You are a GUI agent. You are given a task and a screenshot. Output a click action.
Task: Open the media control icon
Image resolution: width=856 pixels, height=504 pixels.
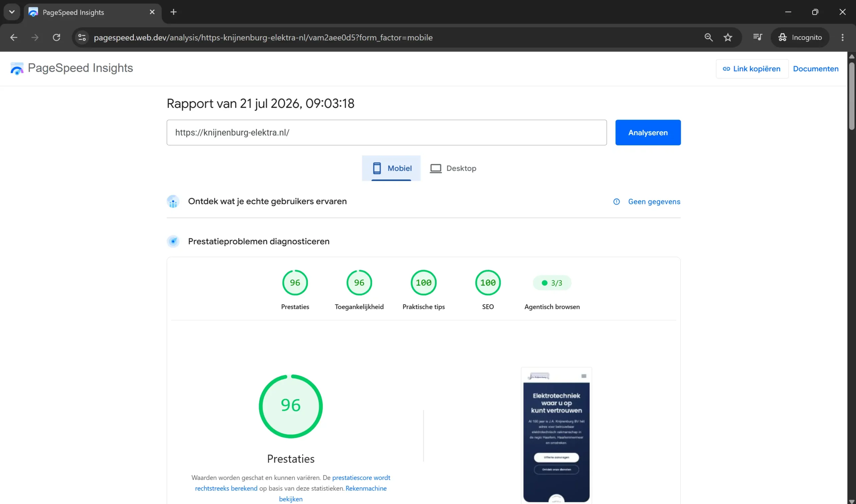757,37
